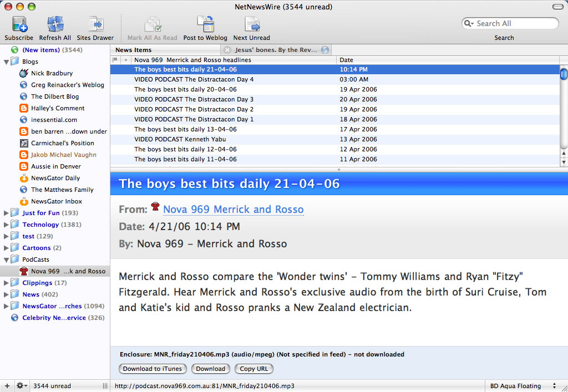Click the Refresh All icon
The width and height of the screenshot is (568, 392).
click(x=55, y=25)
